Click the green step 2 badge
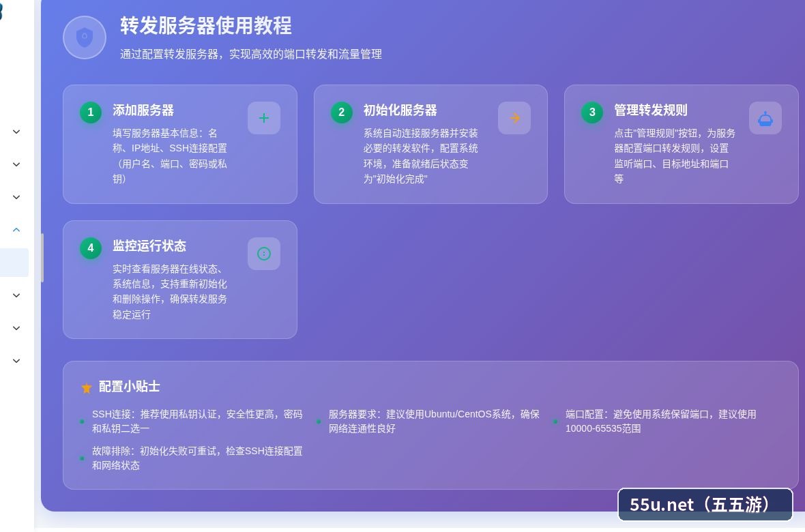805x532 pixels. [x=341, y=112]
